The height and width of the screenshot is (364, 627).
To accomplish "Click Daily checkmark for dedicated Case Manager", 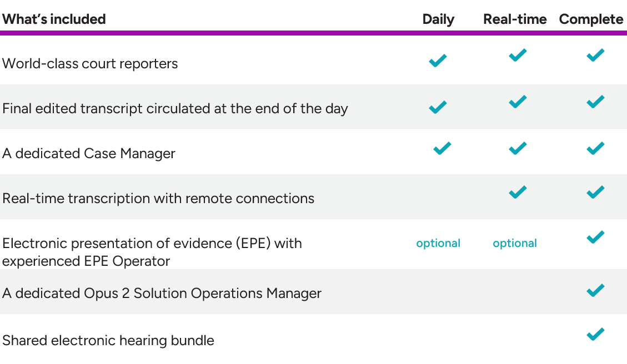I will (442, 148).
